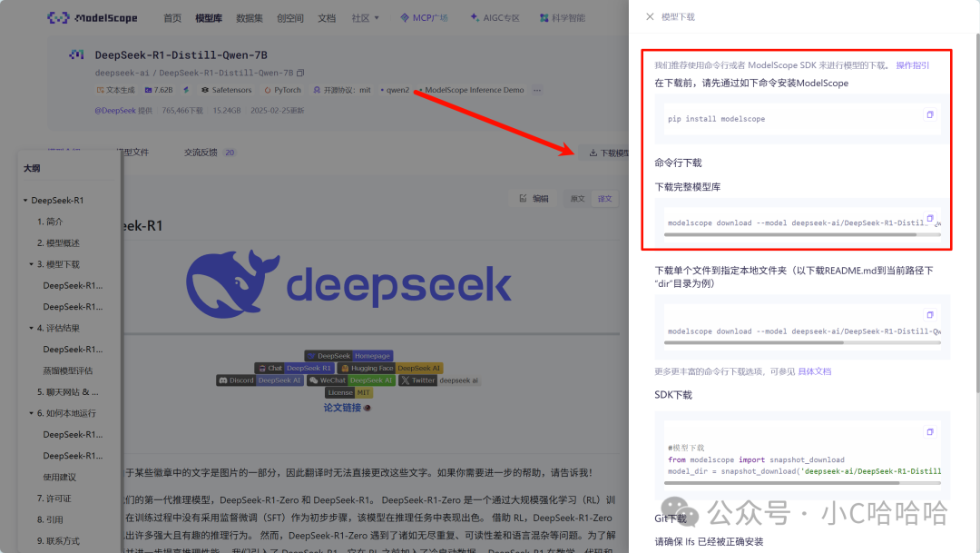Image resolution: width=980 pixels, height=553 pixels.
Task: Click the PyTorch tag
Action: tap(282, 90)
